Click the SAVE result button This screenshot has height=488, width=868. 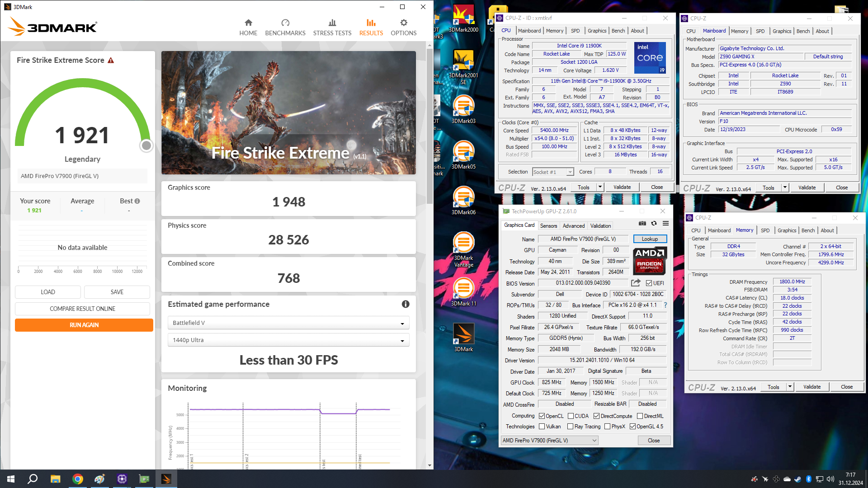coord(117,292)
